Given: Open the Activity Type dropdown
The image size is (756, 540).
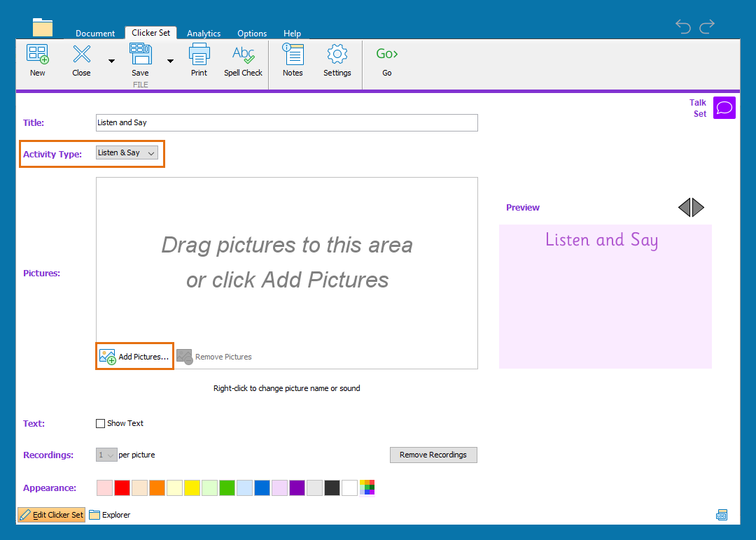Looking at the screenshot, I should [127, 152].
